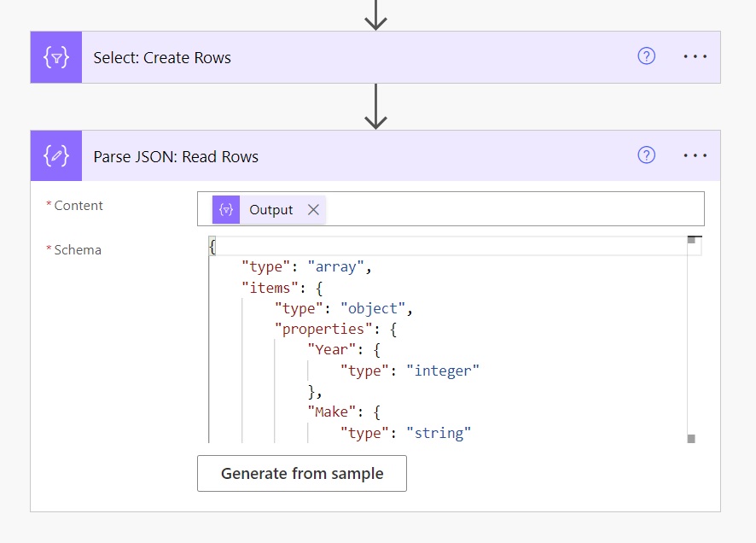Open help for Select: Create Rows
The width and height of the screenshot is (756, 543).
point(647,56)
